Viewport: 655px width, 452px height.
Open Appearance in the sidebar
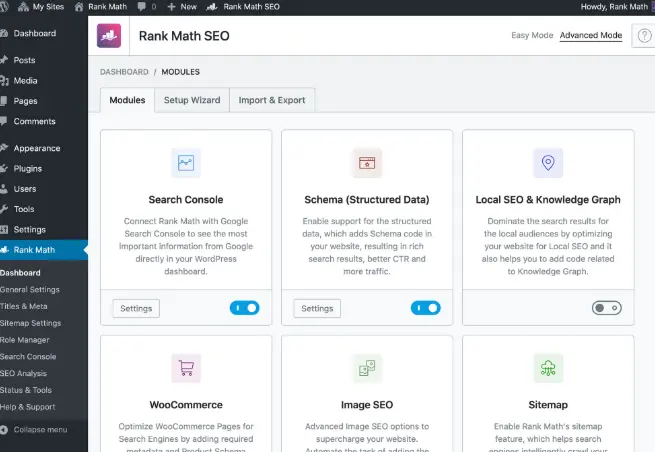(x=37, y=148)
